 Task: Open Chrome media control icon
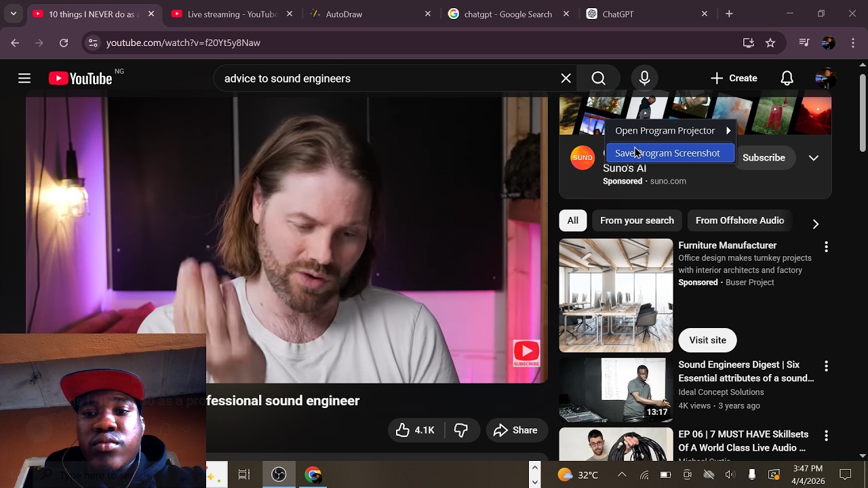(804, 43)
